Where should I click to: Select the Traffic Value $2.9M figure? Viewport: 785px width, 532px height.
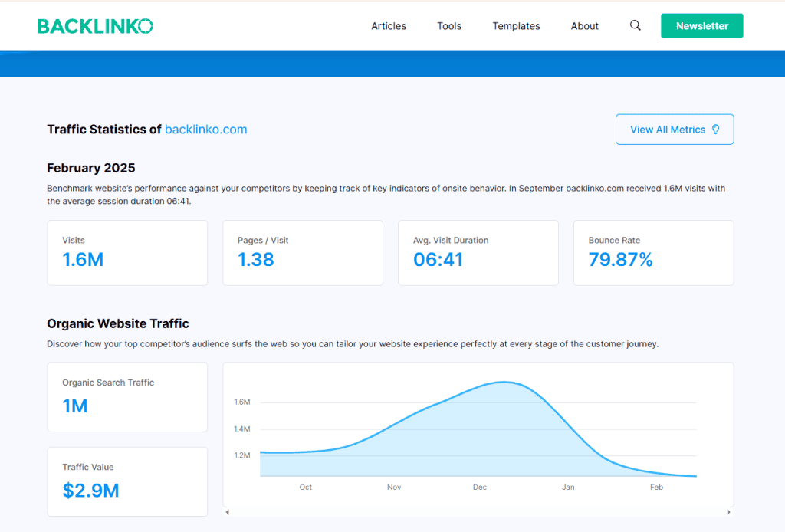[x=90, y=491]
